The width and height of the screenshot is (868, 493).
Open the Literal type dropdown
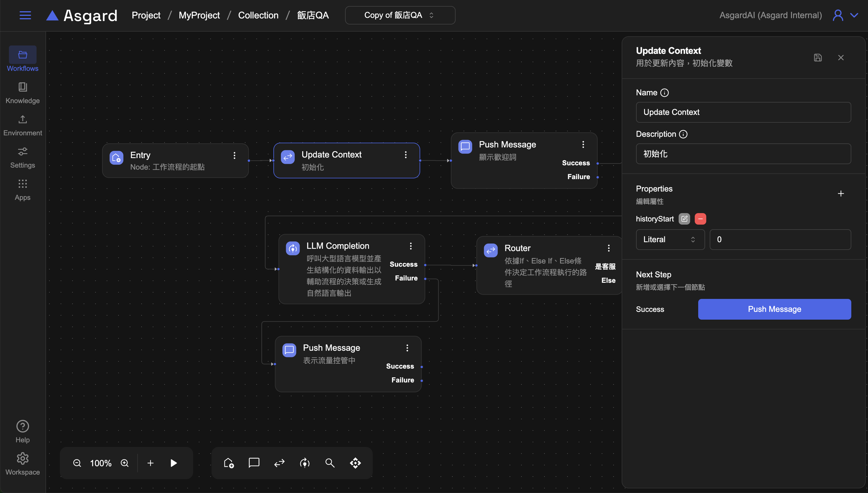(x=670, y=239)
